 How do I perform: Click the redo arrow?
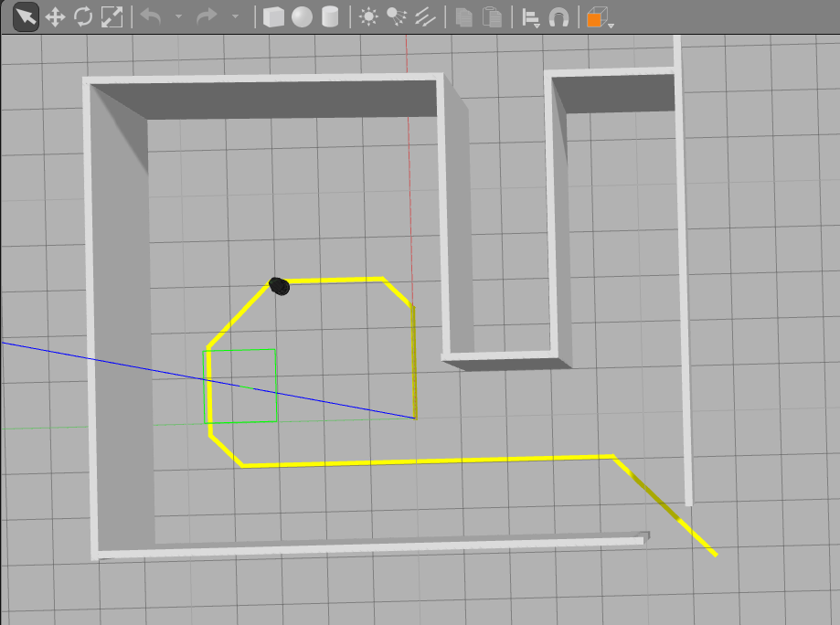tap(207, 17)
